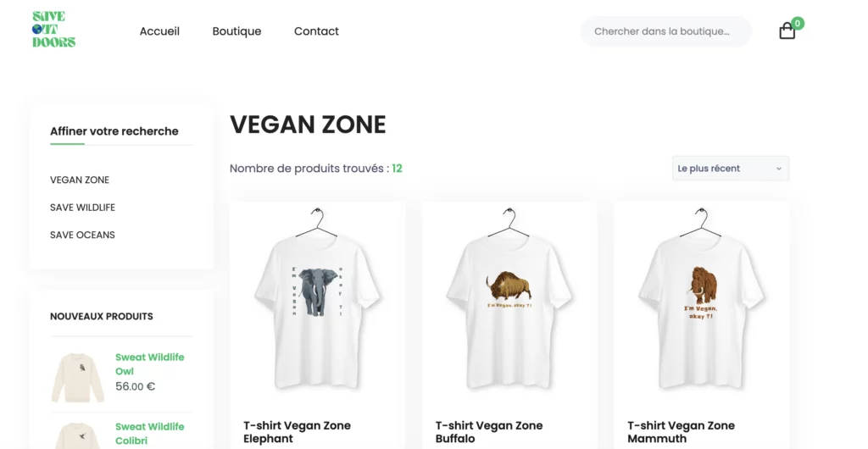Click the T-shirt Vegan Zone Buffalo title
868x449 pixels.
[x=489, y=432]
